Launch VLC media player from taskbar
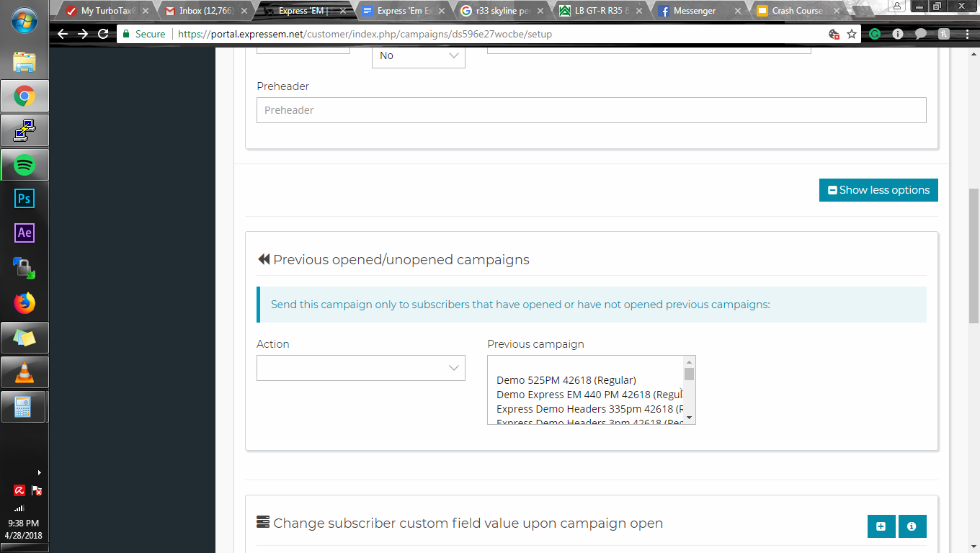This screenshot has height=553, width=980. pos(24,372)
